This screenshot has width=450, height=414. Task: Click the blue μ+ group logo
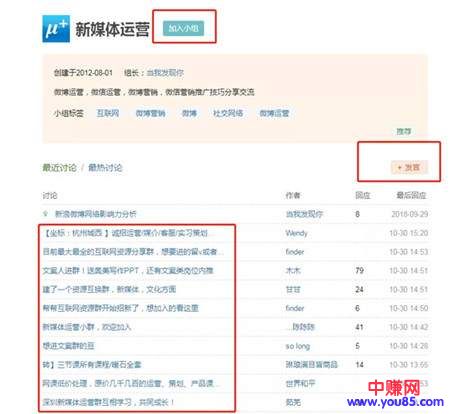pyautogui.click(x=56, y=29)
